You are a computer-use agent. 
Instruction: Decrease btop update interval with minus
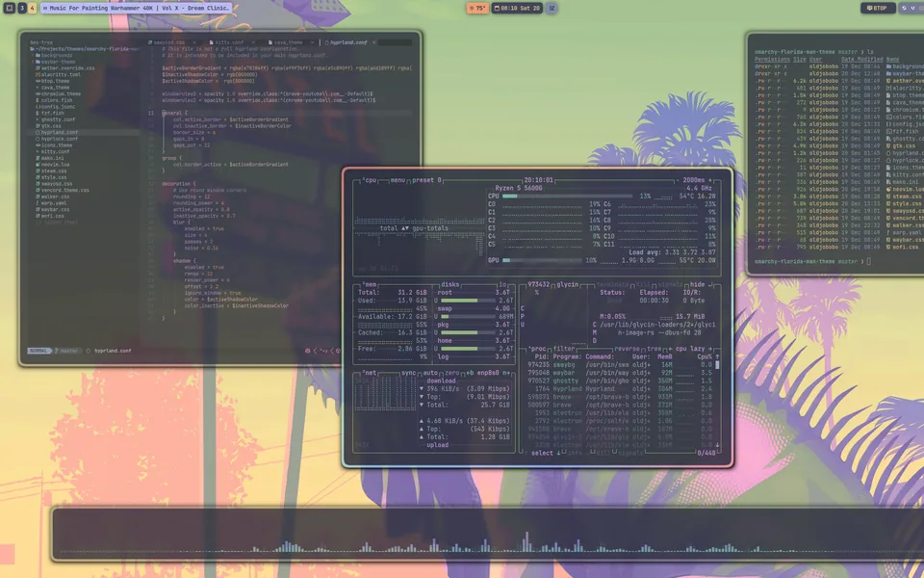click(677, 180)
